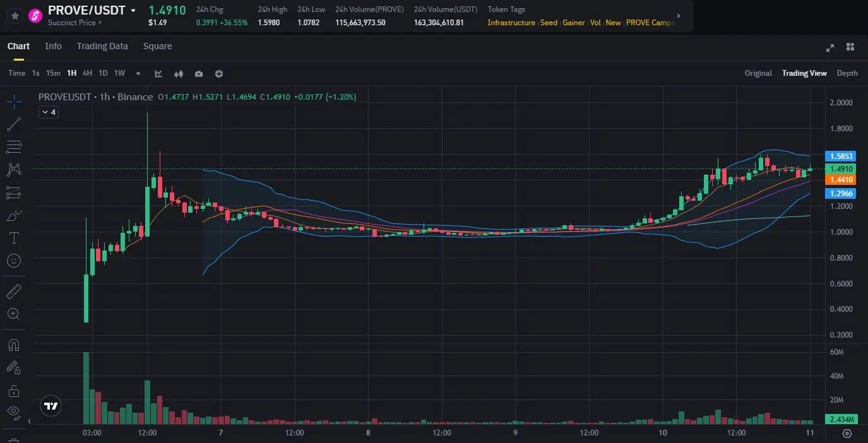Open the Infrastructure token tag
The image size is (868, 443).
click(511, 23)
